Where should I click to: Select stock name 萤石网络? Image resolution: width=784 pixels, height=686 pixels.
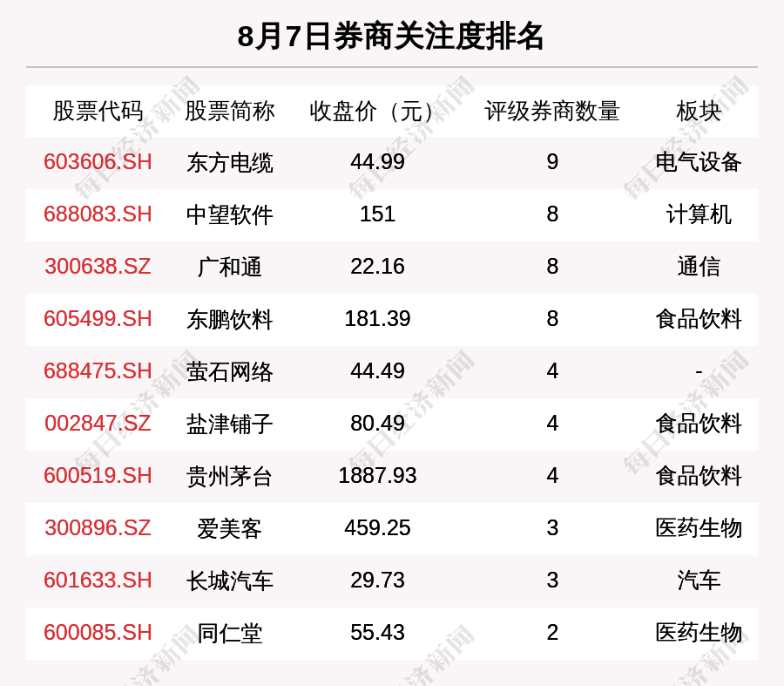pos(229,372)
